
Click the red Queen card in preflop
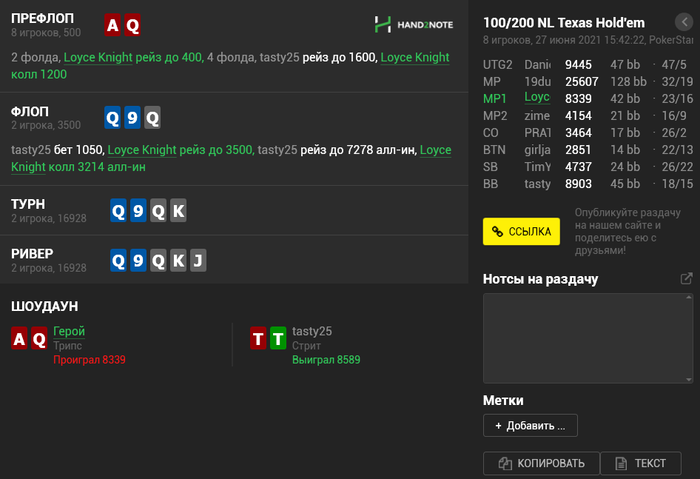click(133, 25)
